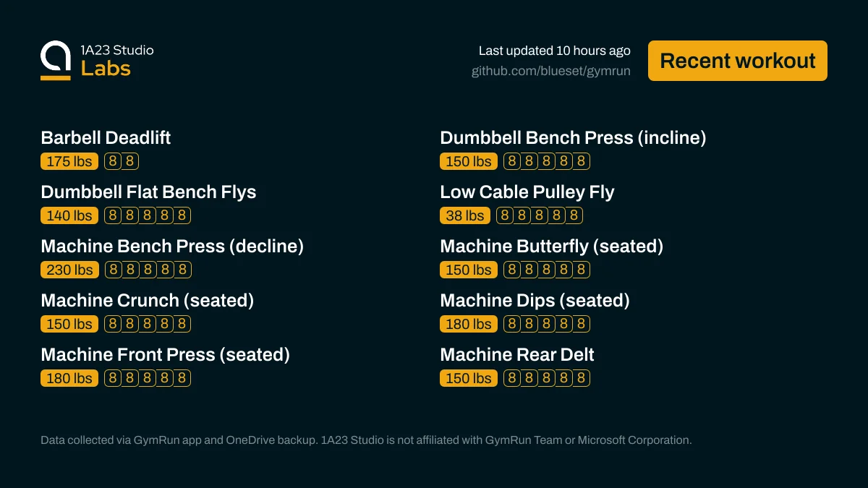Click the 1A23 Studio logo icon
The image size is (868, 488).
click(x=56, y=60)
